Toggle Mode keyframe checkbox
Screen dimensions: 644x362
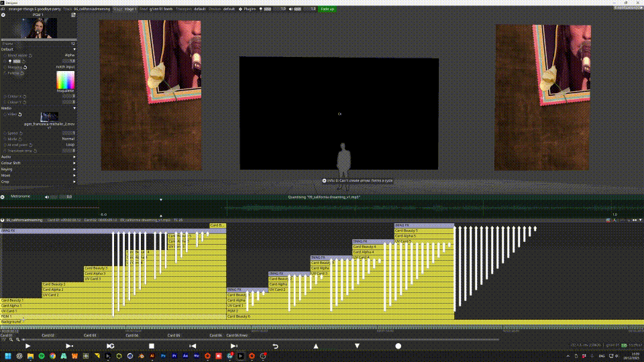[5, 139]
